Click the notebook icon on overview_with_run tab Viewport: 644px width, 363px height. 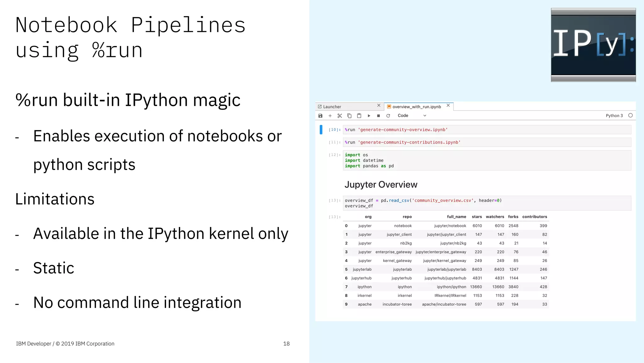[x=389, y=107]
